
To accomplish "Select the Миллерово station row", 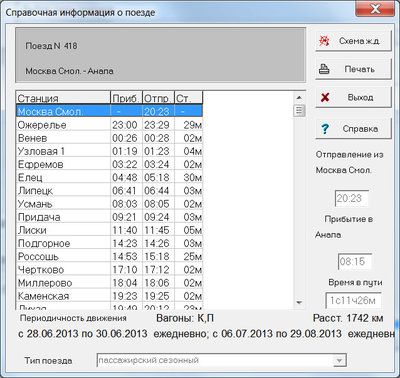I will (x=109, y=283).
